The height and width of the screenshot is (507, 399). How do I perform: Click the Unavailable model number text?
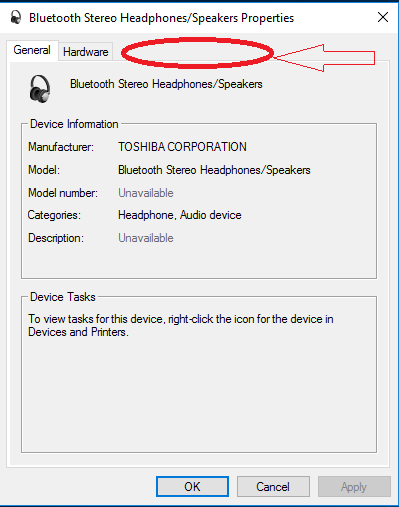pyautogui.click(x=146, y=193)
